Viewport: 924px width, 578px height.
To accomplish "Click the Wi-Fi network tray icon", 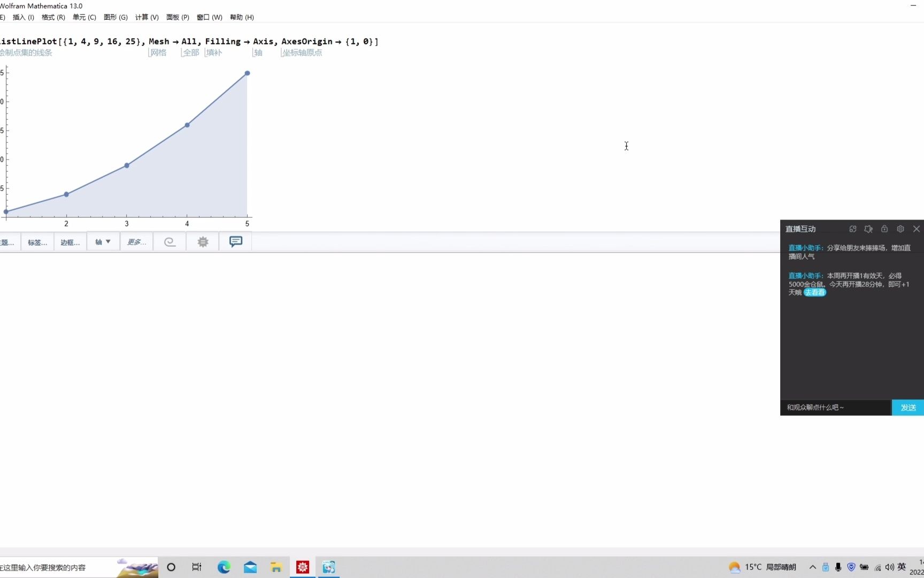I will (x=877, y=567).
